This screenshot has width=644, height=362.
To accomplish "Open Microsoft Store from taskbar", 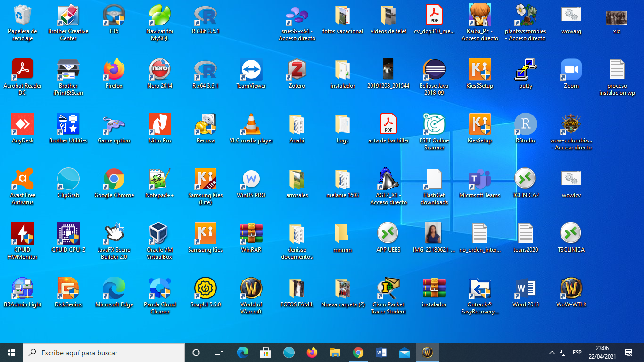I will [265, 353].
